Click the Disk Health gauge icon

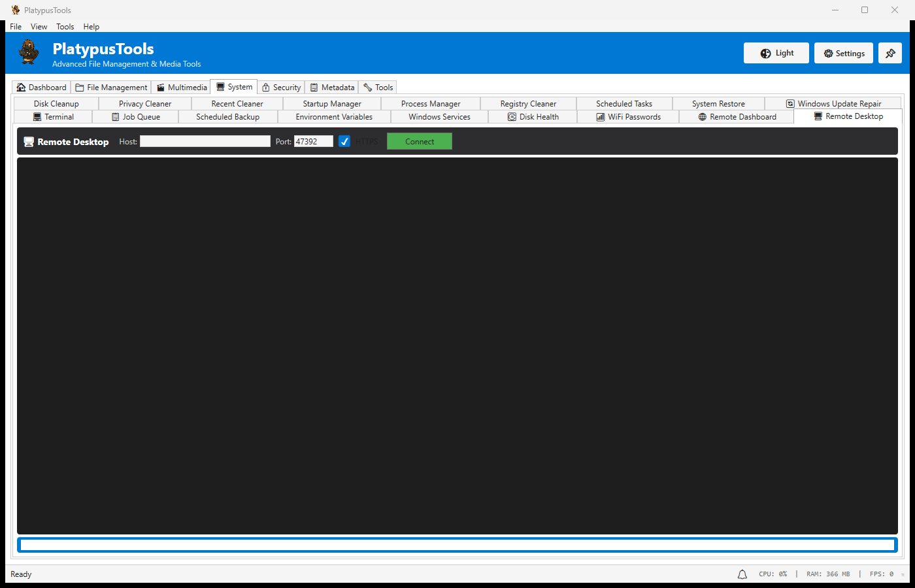tap(512, 116)
